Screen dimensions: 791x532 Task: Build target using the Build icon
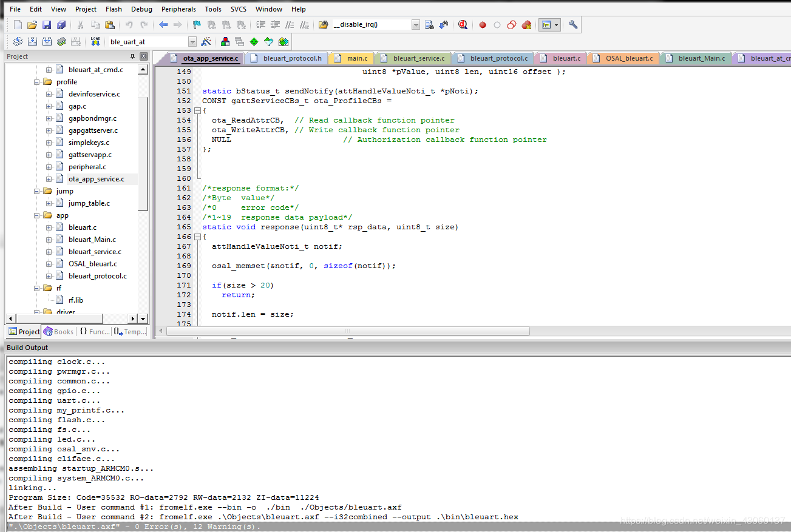coord(32,42)
